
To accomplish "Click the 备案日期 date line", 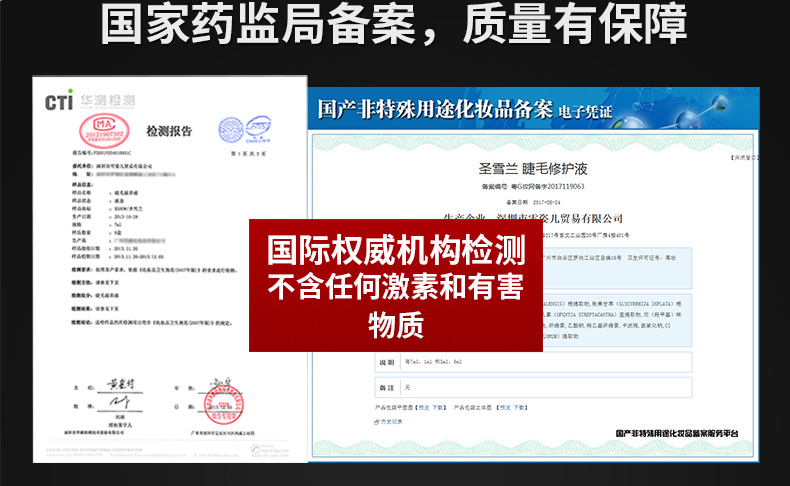I will click(533, 202).
